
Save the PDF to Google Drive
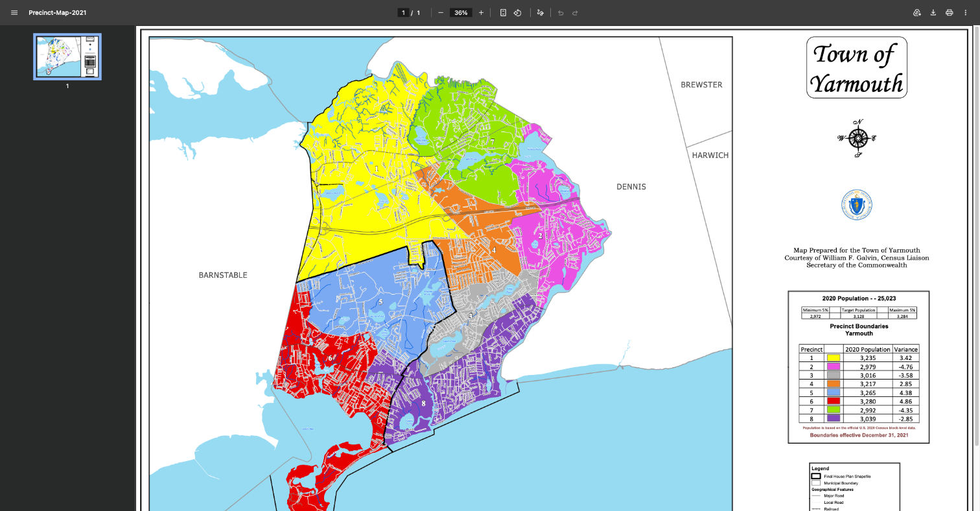coord(917,12)
